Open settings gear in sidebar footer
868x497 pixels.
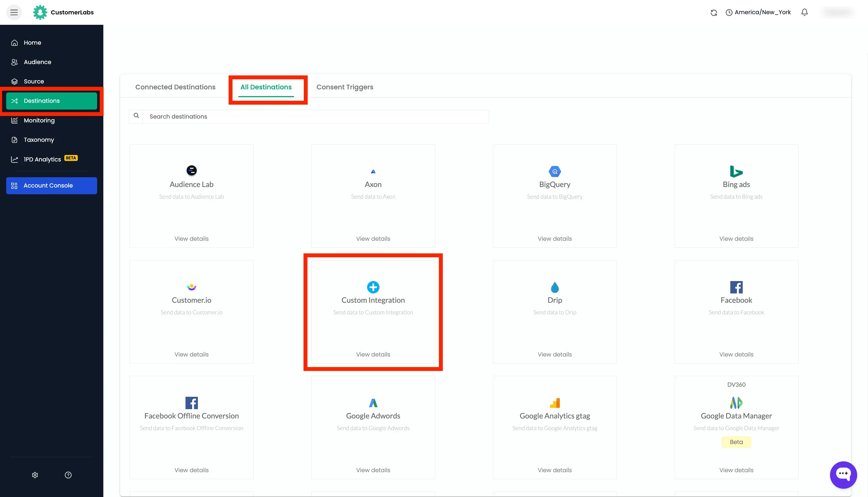click(x=35, y=475)
